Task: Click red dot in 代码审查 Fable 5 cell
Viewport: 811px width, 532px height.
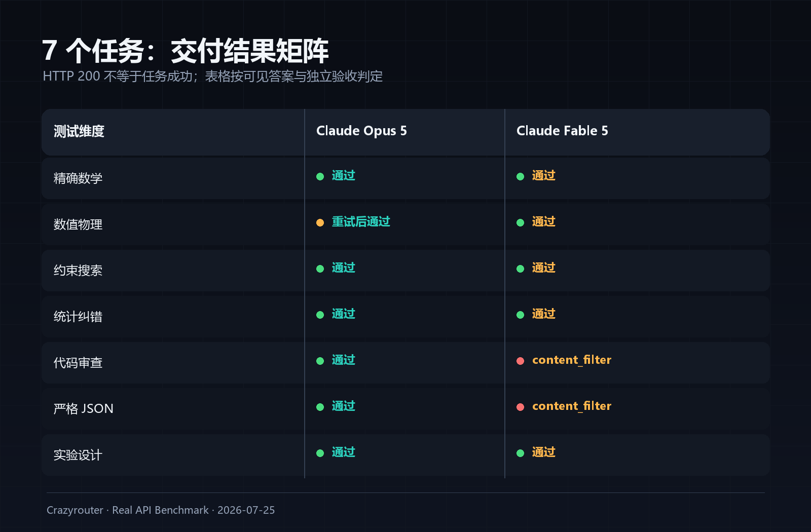Action: (520, 361)
